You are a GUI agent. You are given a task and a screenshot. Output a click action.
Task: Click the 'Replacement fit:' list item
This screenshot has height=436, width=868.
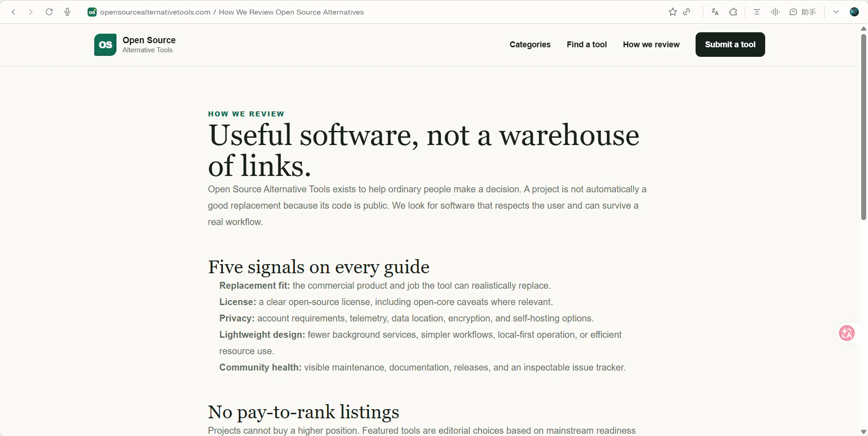pos(385,286)
